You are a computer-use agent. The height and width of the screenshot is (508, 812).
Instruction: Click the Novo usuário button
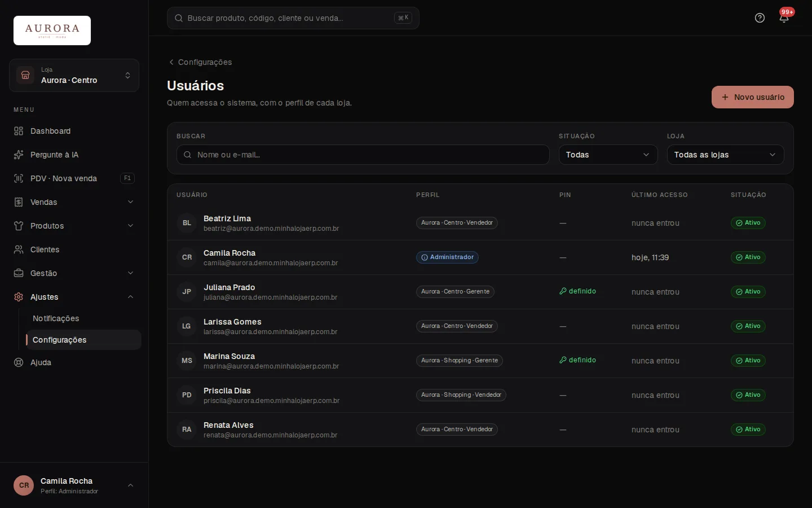[752, 97]
